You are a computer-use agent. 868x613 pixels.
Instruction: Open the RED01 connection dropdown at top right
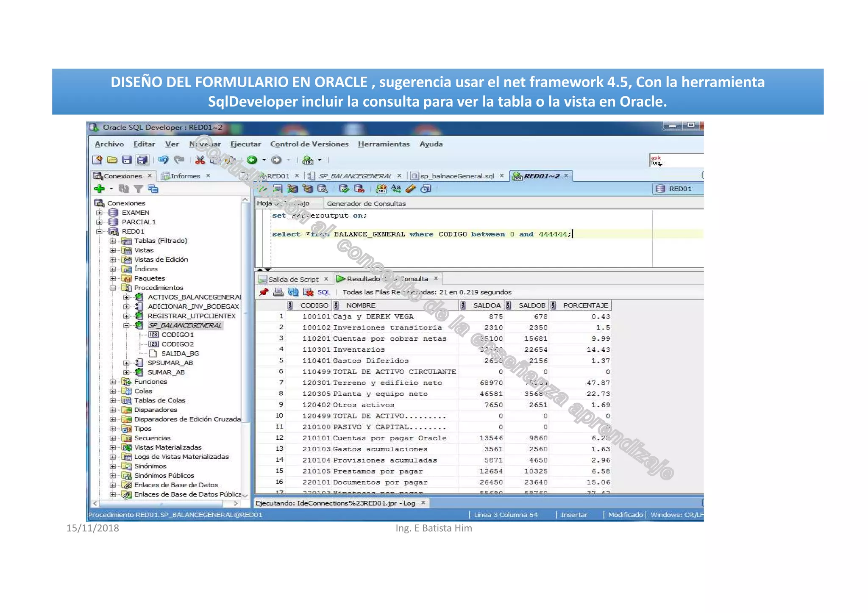click(678, 189)
